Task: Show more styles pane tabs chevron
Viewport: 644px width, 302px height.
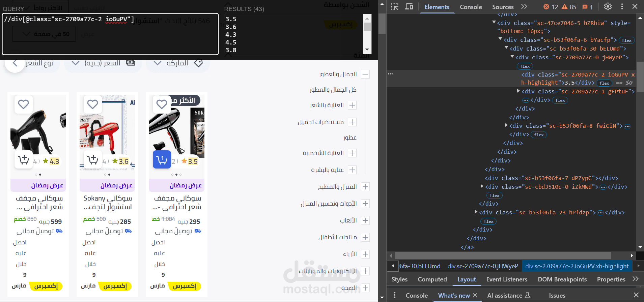Action: click(x=636, y=279)
